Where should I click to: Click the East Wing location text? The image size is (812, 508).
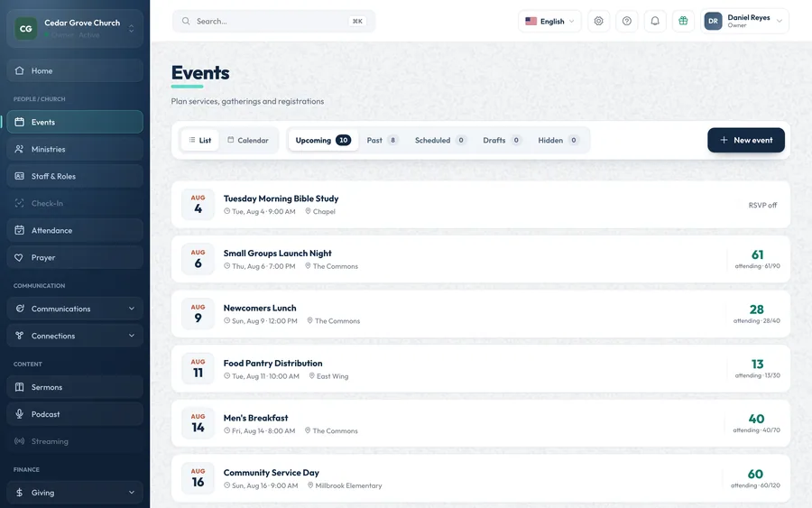pyautogui.click(x=332, y=376)
